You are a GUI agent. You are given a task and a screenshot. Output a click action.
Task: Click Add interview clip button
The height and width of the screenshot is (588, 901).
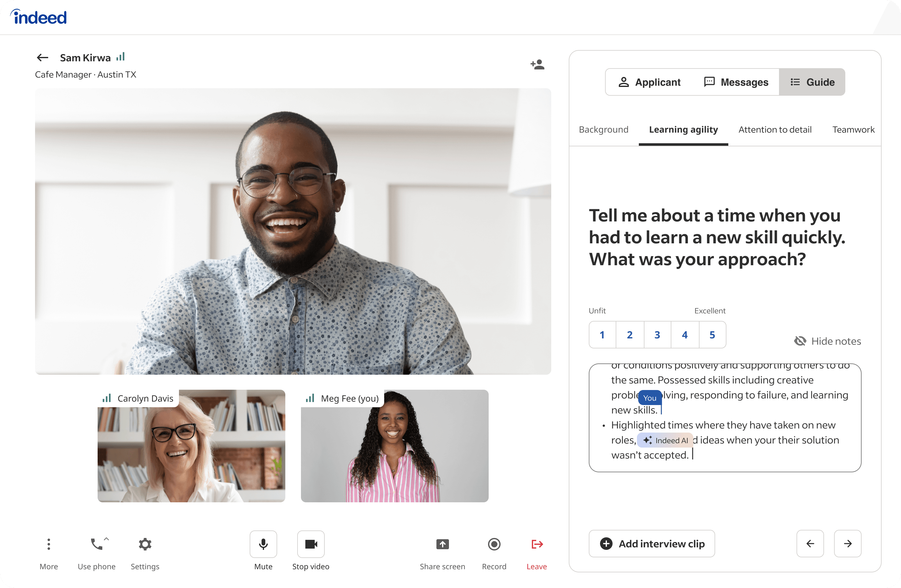652,543
